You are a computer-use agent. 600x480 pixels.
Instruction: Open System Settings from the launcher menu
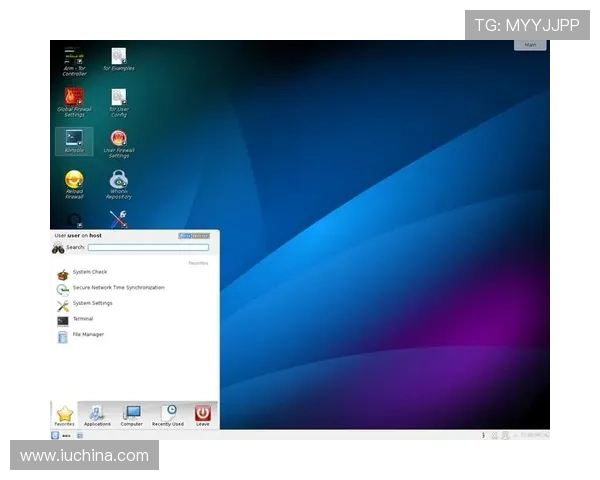92,303
